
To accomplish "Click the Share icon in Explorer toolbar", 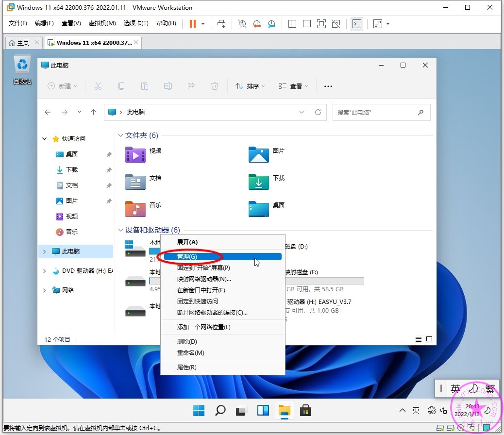I will pyautogui.click(x=191, y=86).
